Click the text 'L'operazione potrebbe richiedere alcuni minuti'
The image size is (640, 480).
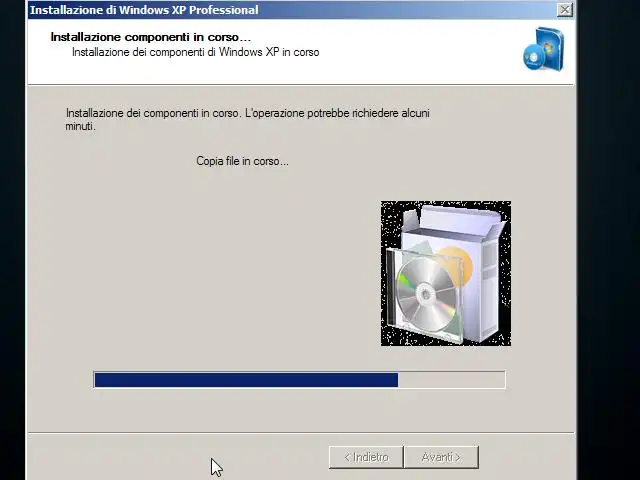(247, 120)
